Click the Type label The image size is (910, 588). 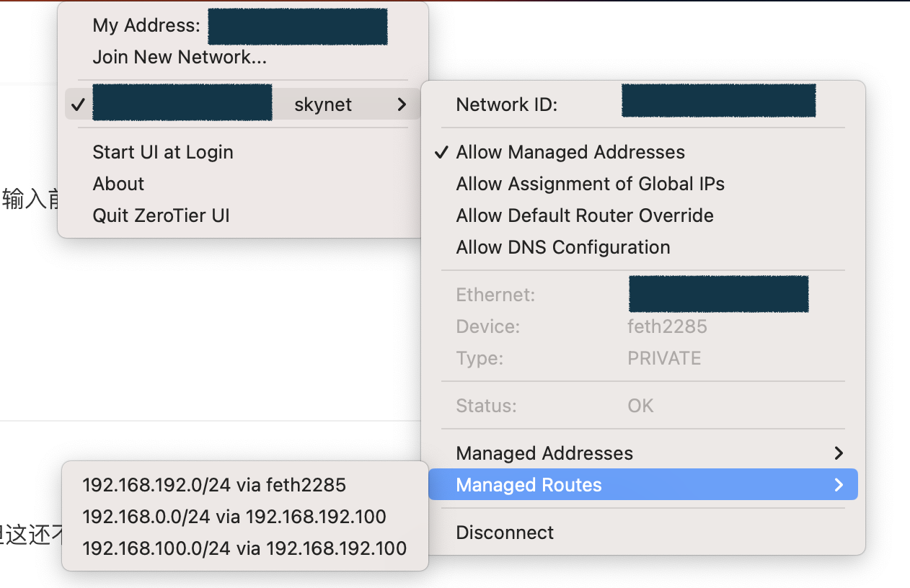tap(481, 358)
